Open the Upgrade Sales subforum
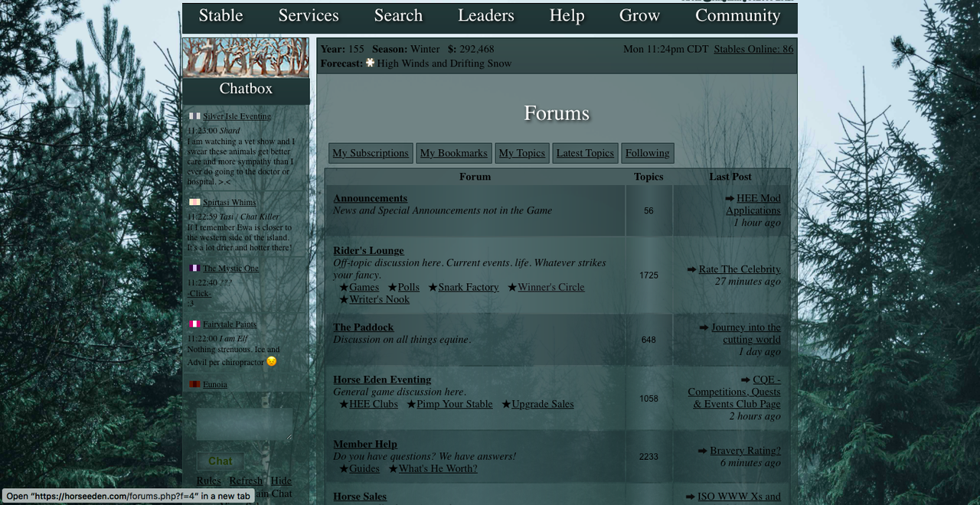This screenshot has height=505, width=980. (x=543, y=404)
